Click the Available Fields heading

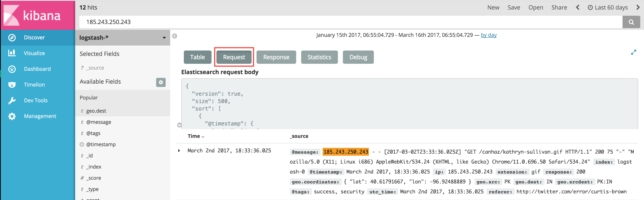100,82
